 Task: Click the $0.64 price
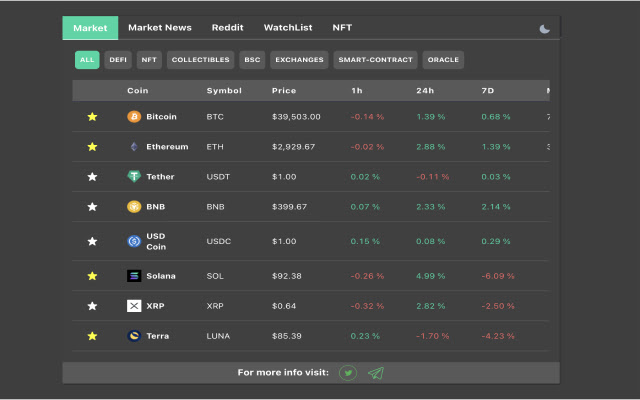tap(284, 306)
